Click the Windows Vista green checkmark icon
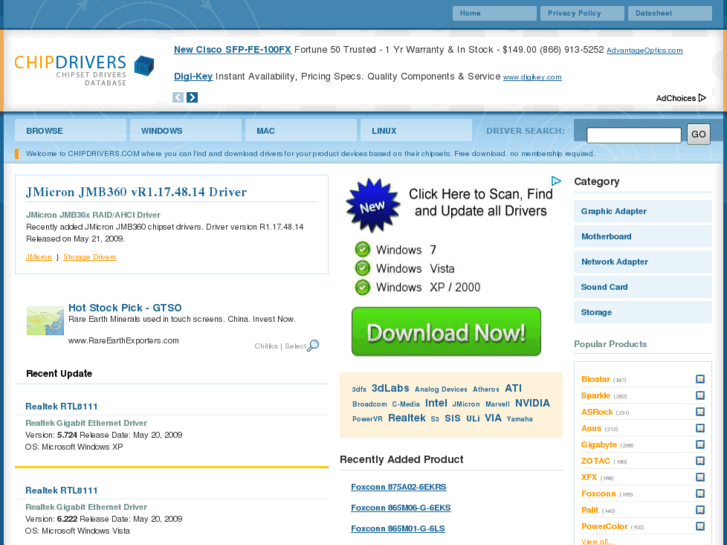The width and height of the screenshot is (727, 545). 363,268
